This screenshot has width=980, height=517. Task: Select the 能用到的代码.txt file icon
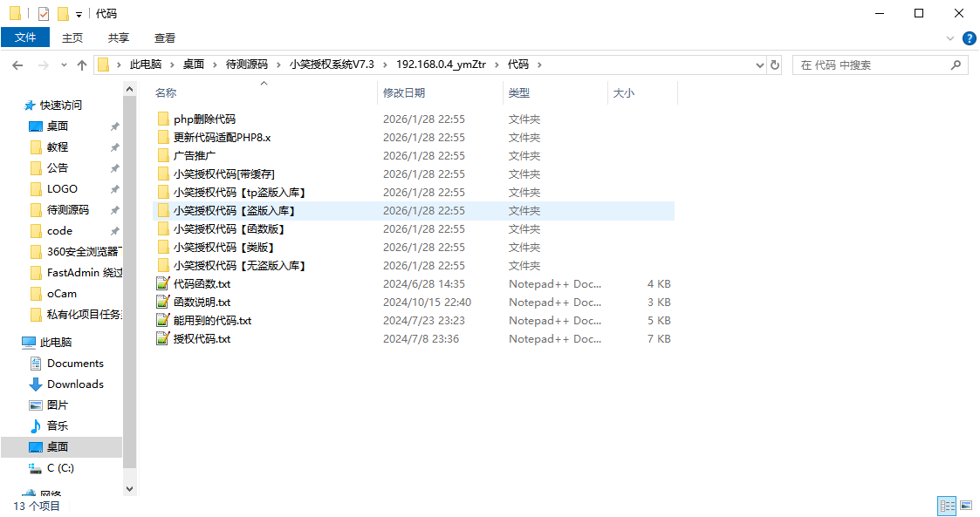pyautogui.click(x=163, y=320)
